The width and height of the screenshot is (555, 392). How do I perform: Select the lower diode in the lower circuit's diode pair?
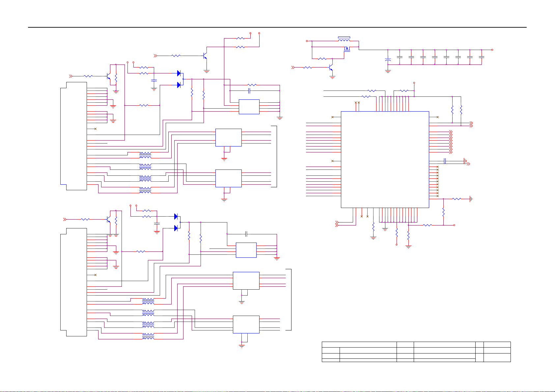pyautogui.click(x=176, y=228)
